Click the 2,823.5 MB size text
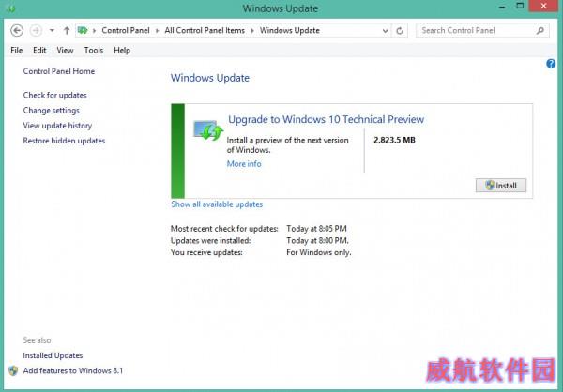The width and height of the screenshot is (563, 392). coord(394,140)
